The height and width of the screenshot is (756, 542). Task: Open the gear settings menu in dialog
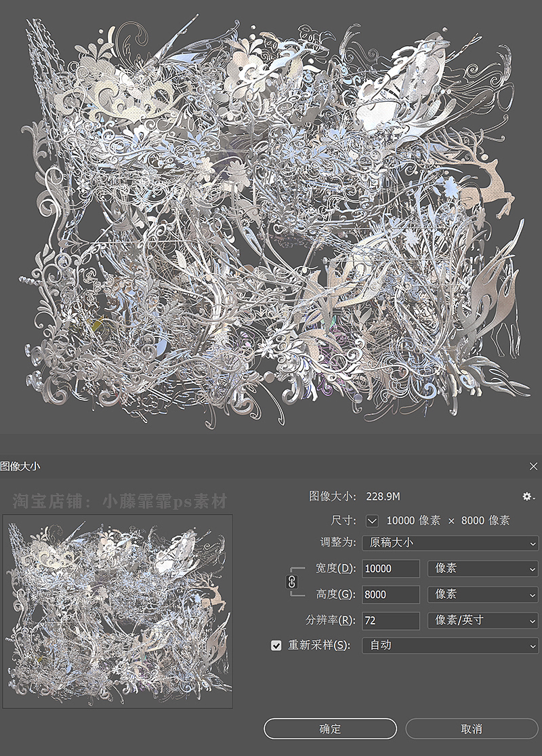pyautogui.click(x=528, y=496)
